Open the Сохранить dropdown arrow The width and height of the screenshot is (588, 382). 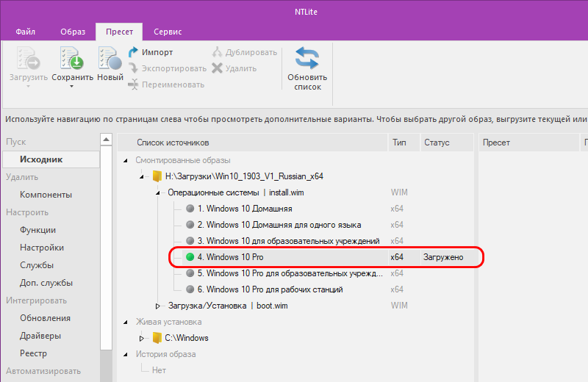(x=71, y=87)
